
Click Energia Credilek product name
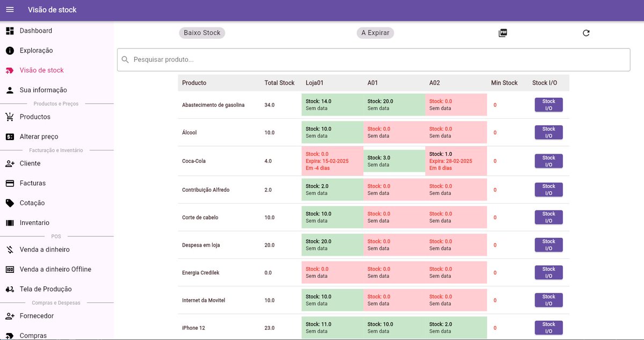point(200,272)
